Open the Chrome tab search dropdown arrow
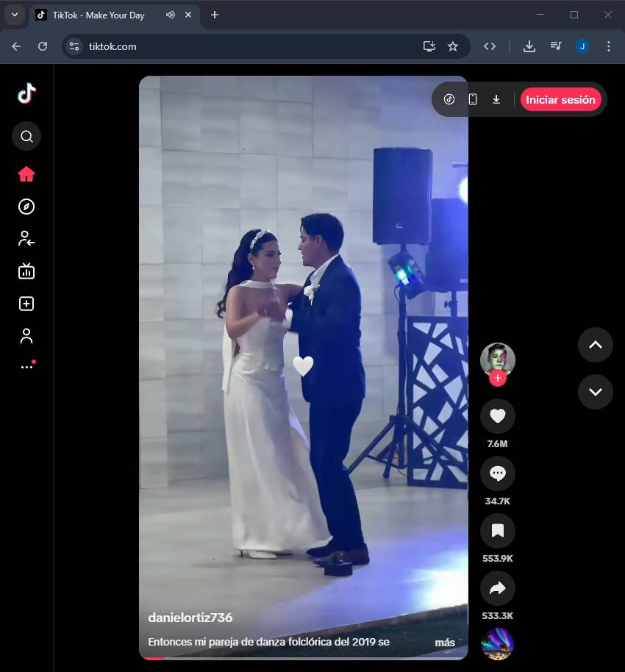This screenshot has height=672, width=625. (14, 15)
